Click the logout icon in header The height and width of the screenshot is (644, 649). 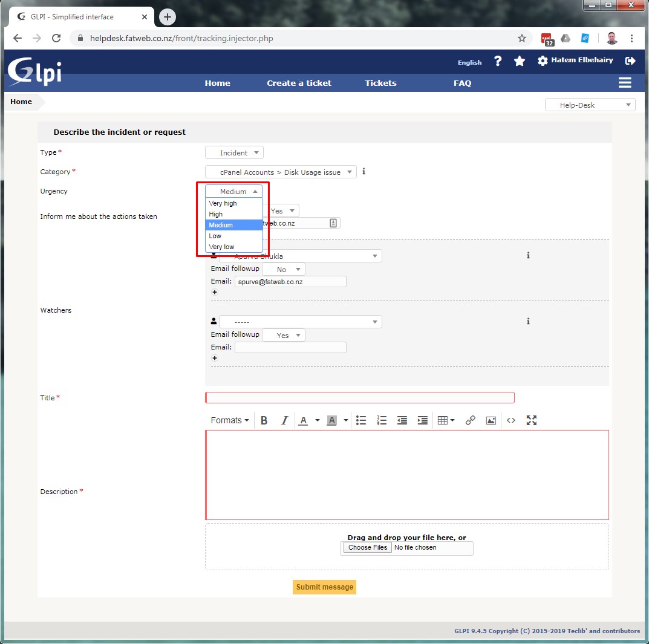pos(630,60)
